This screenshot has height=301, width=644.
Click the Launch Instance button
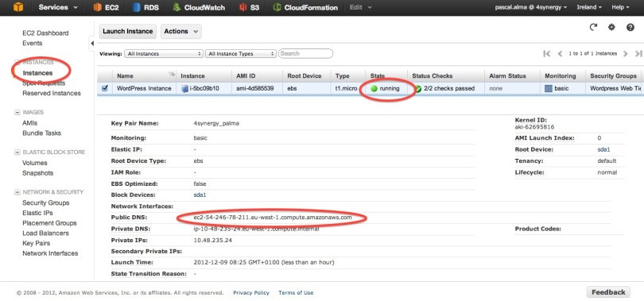pyautogui.click(x=128, y=31)
